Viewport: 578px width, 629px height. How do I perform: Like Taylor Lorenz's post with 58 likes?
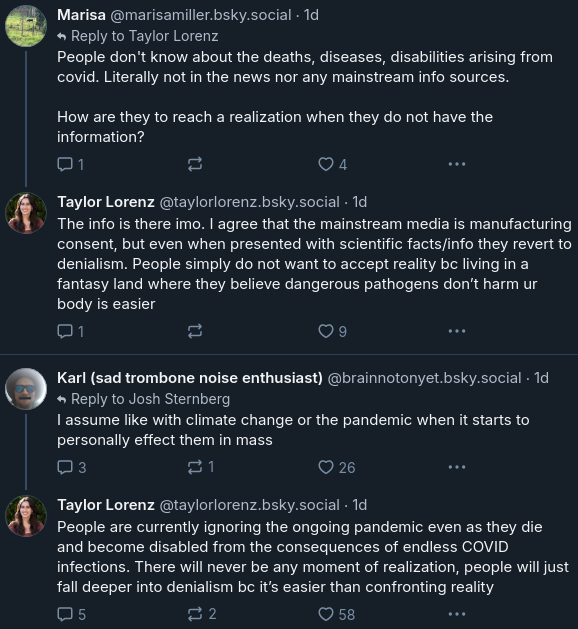[337, 614]
